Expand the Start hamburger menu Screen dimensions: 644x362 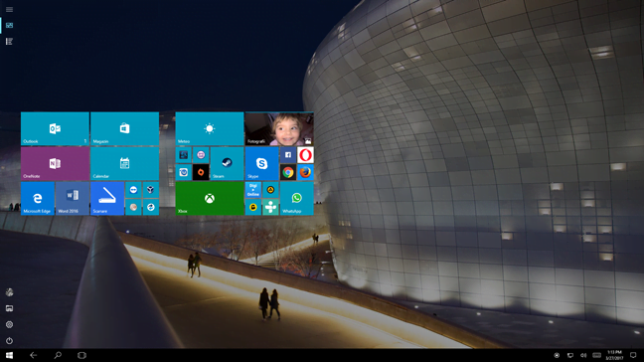pos(9,9)
